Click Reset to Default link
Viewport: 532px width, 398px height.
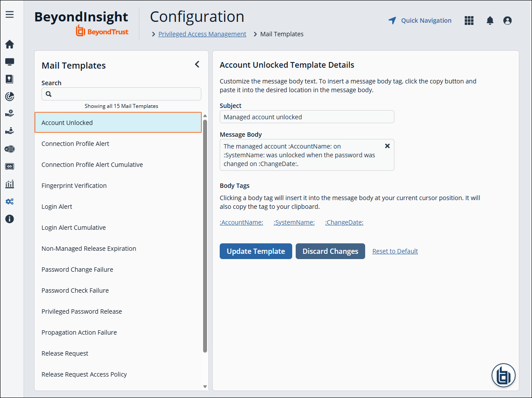pos(395,251)
